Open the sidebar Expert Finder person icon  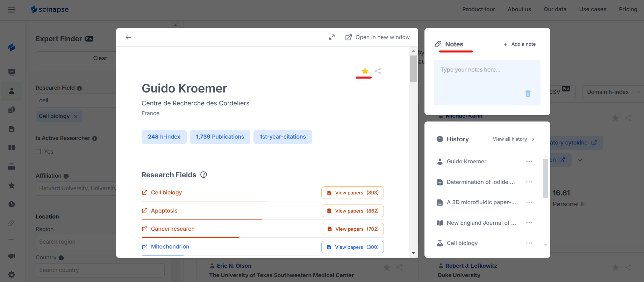[x=12, y=91]
